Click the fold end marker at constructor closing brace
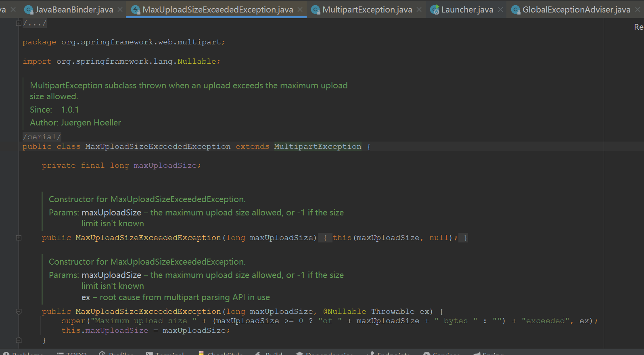This screenshot has height=355, width=644. pyautogui.click(x=19, y=340)
